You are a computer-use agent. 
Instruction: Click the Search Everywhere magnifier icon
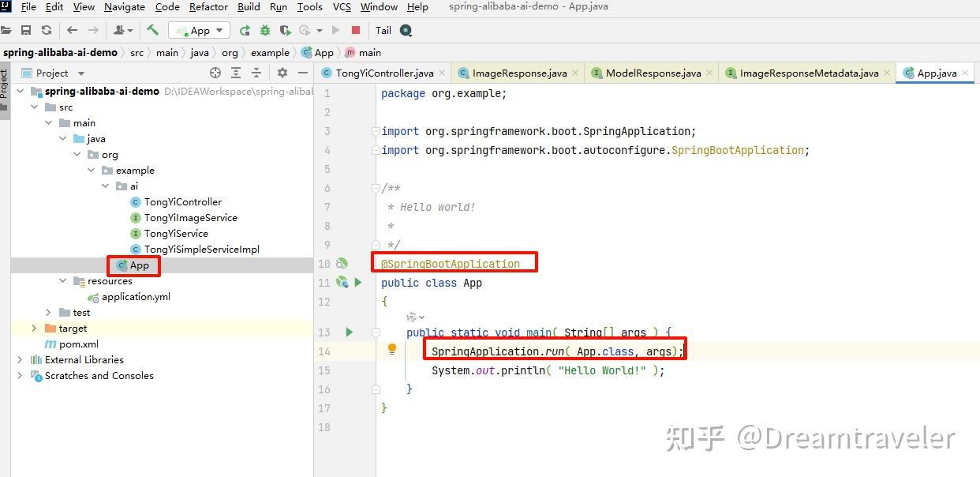click(x=406, y=30)
